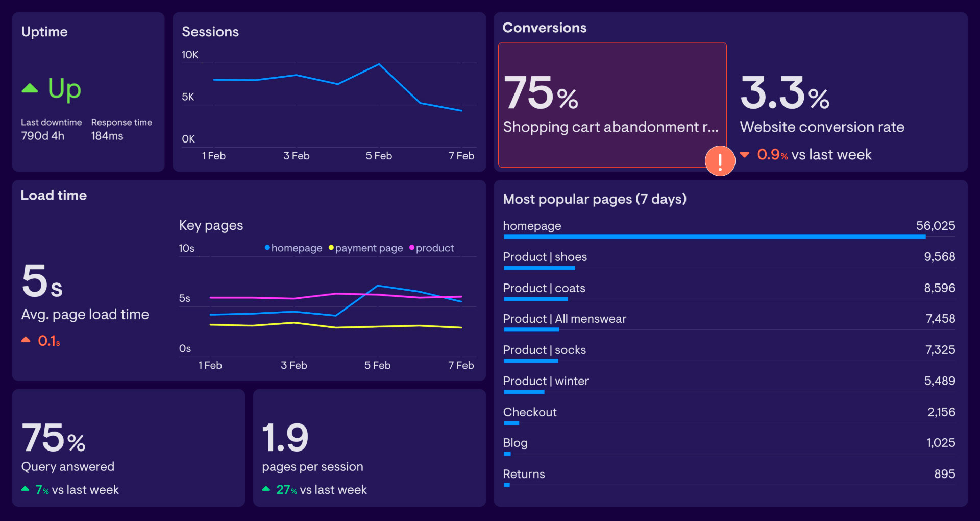Viewport: 980px width, 521px height.
Task: Click the orange exclamation alert icon
Action: (x=720, y=161)
